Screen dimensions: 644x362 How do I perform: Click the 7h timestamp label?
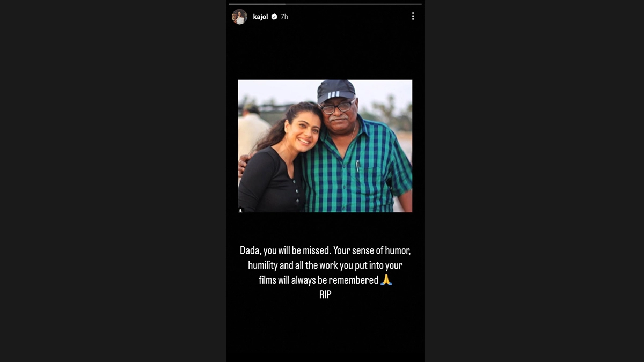tap(284, 17)
